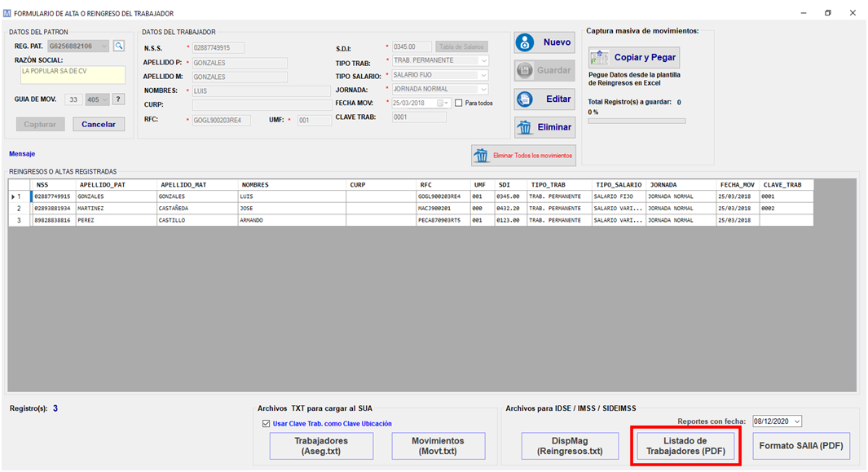The width and height of the screenshot is (868, 472).
Task: Click the N.S.S. input field
Action: pos(218,48)
